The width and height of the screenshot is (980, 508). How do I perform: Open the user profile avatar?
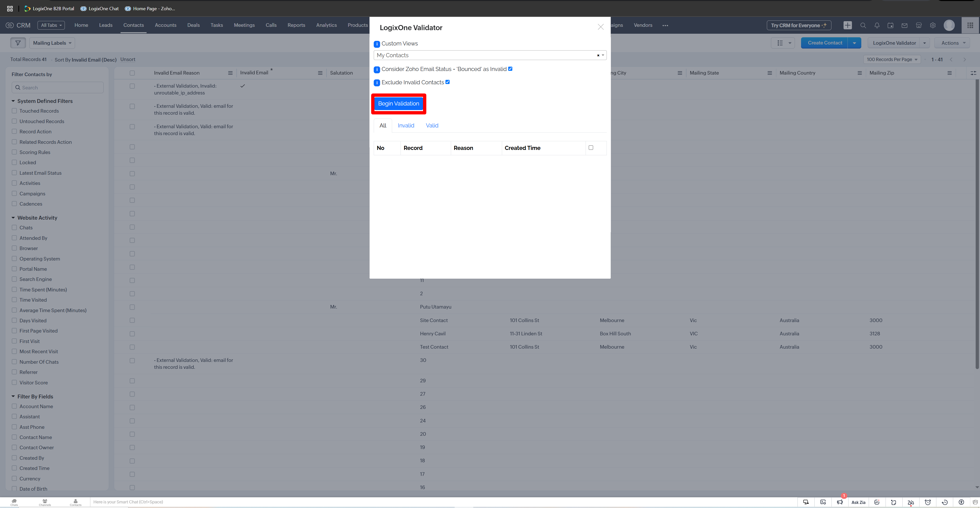point(949,25)
